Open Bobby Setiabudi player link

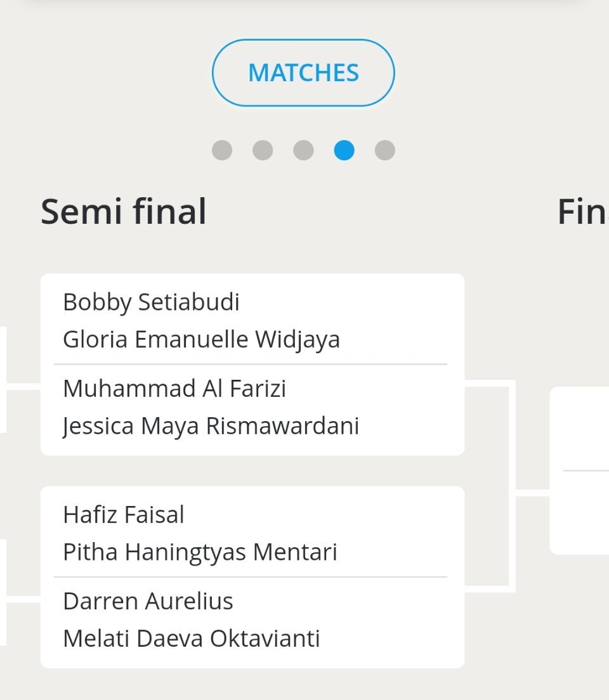coord(151,302)
